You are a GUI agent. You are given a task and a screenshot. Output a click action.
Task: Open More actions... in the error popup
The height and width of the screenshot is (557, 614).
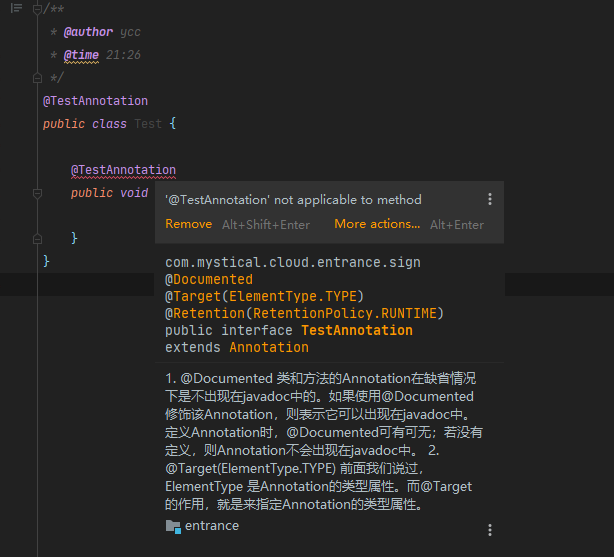coord(377,224)
